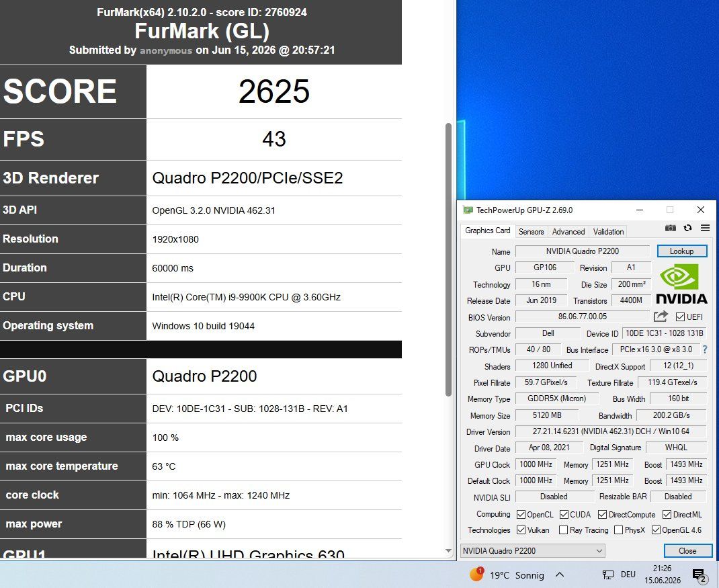Toggle the Ray Tracing checkbox
This screenshot has width=719, height=588.
click(x=564, y=530)
